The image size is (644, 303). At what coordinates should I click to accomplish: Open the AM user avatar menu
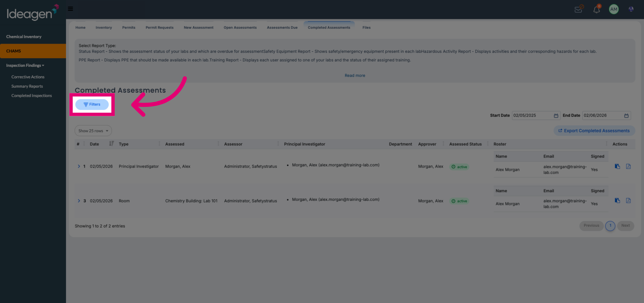click(x=614, y=9)
